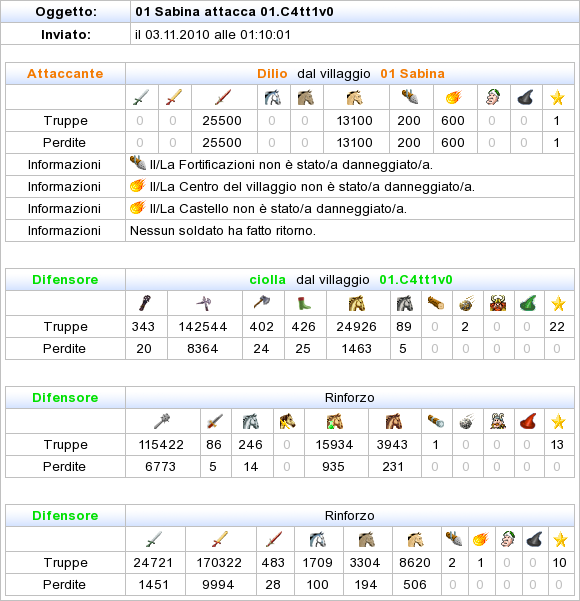Click the axe icon in ciolla's troop table

(x=262, y=303)
